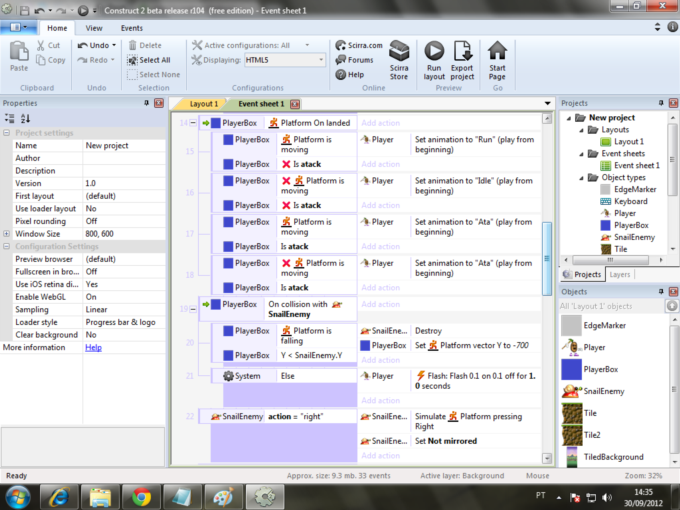Select the SnailEnemy object in Objects panel
The image size is (680, 510).
click(x=593, y=391)
